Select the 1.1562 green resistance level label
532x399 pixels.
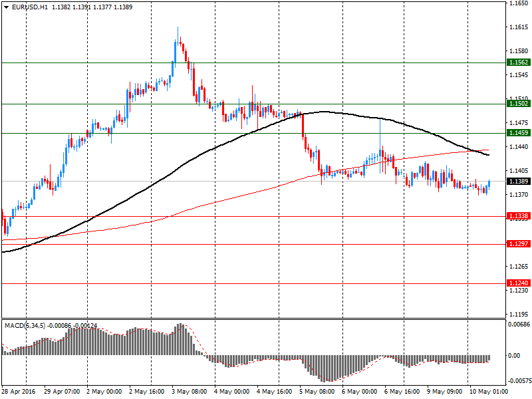point(519,63)
